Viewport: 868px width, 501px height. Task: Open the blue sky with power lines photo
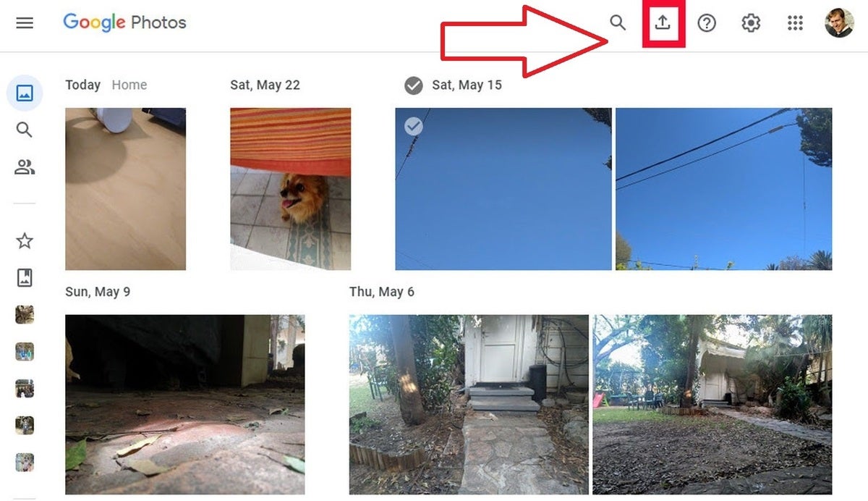point(723,189)
